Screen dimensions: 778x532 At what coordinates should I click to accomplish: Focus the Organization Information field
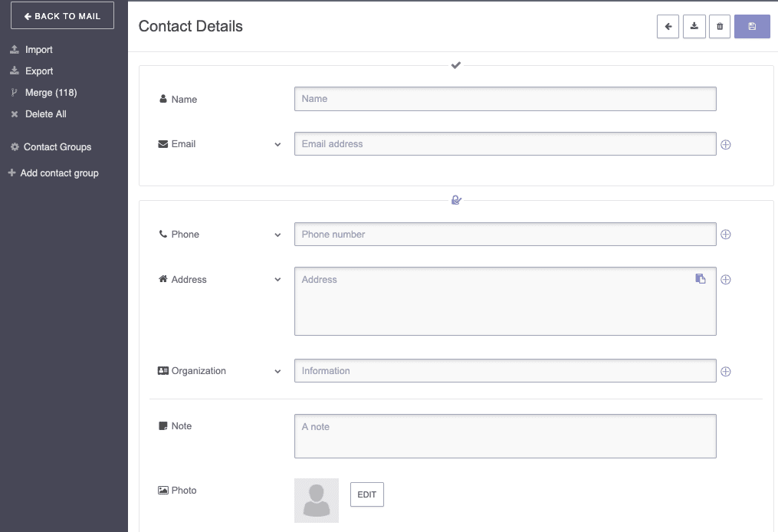(x=505, y=371)
